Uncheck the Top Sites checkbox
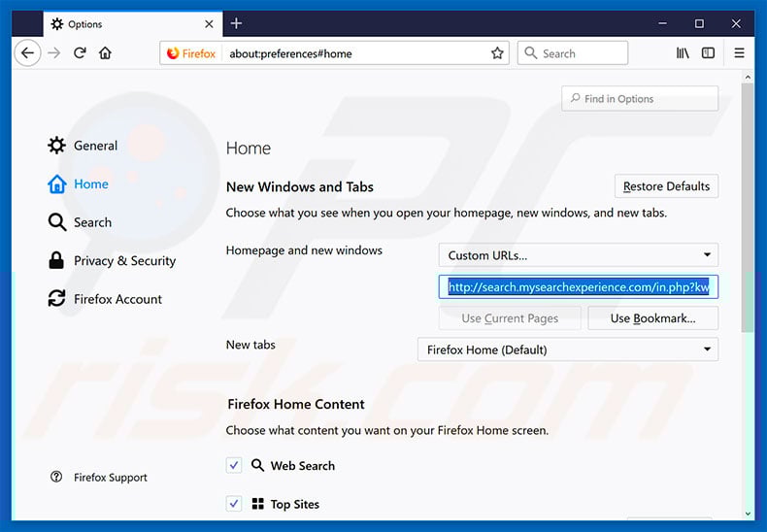Viewport: 767px width, 532px height. coord(234,503)
